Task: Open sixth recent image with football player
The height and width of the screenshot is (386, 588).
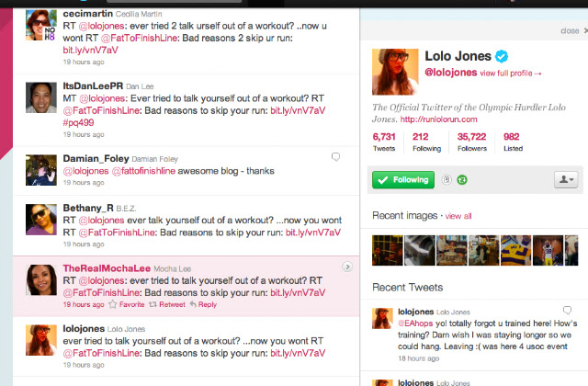Action: 548,250
